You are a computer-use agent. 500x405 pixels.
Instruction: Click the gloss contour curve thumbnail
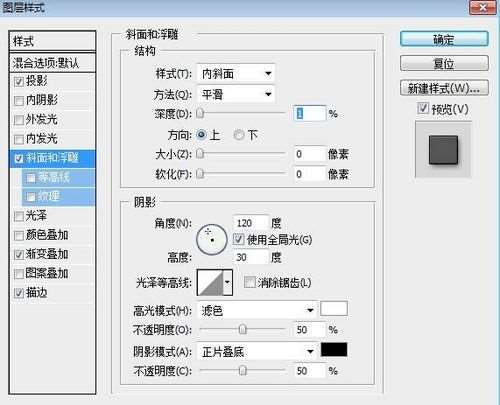[x=210, y=282]
